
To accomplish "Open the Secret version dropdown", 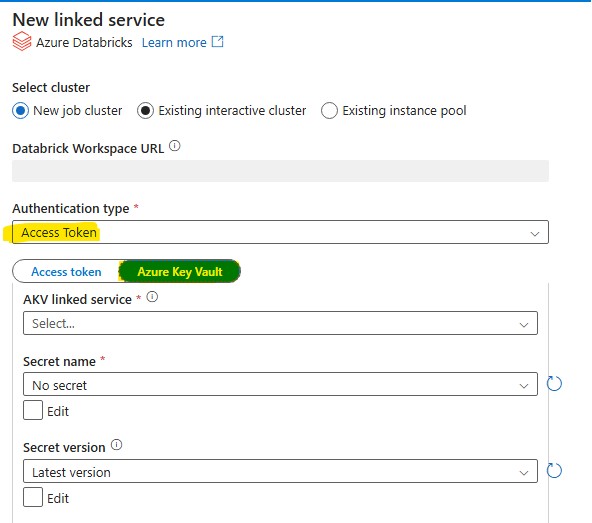I will (280, 471).
